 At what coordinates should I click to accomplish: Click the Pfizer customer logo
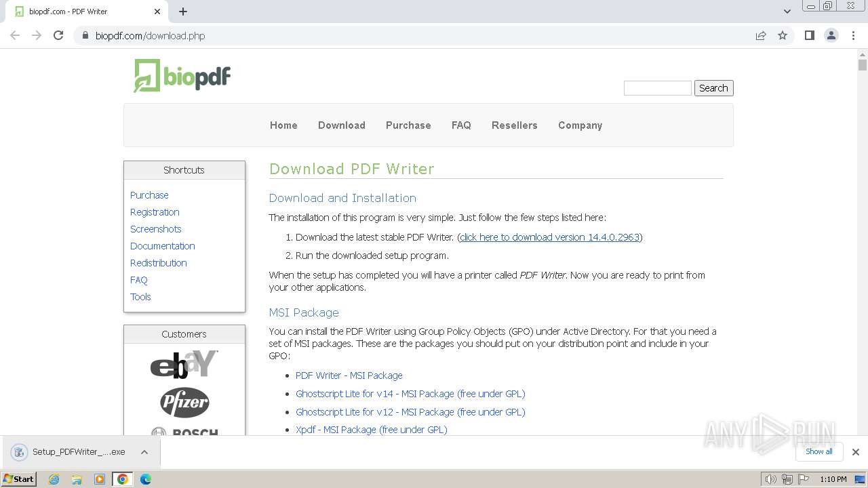tap(184, 403)
